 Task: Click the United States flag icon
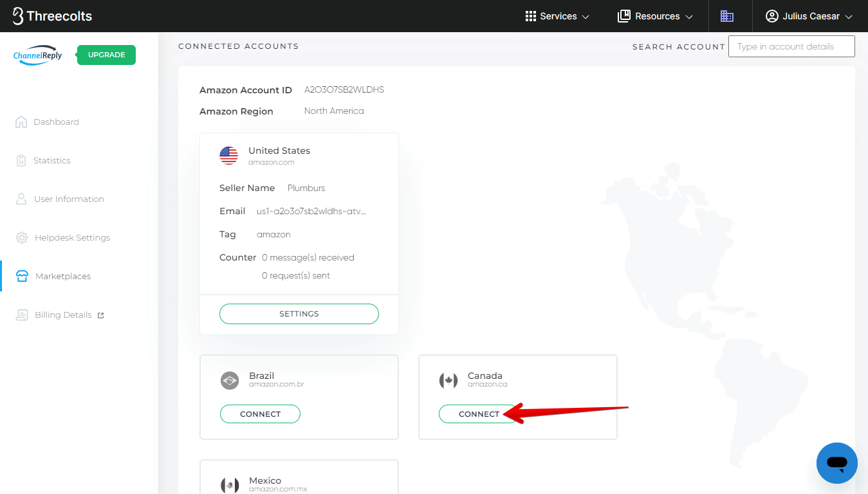(x=228, y=155)
